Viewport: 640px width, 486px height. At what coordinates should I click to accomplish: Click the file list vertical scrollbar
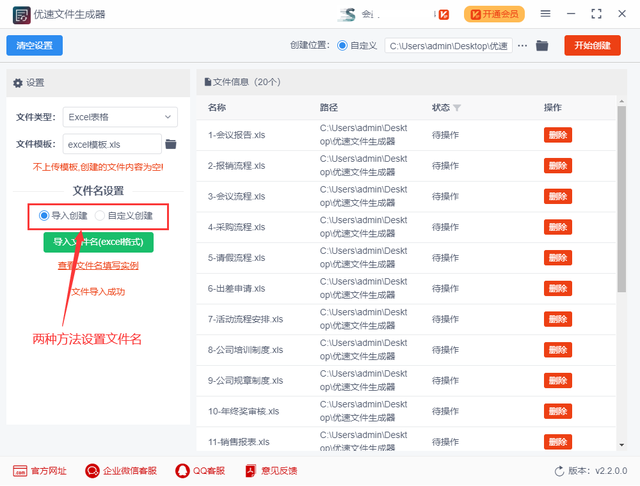[622, 200]
